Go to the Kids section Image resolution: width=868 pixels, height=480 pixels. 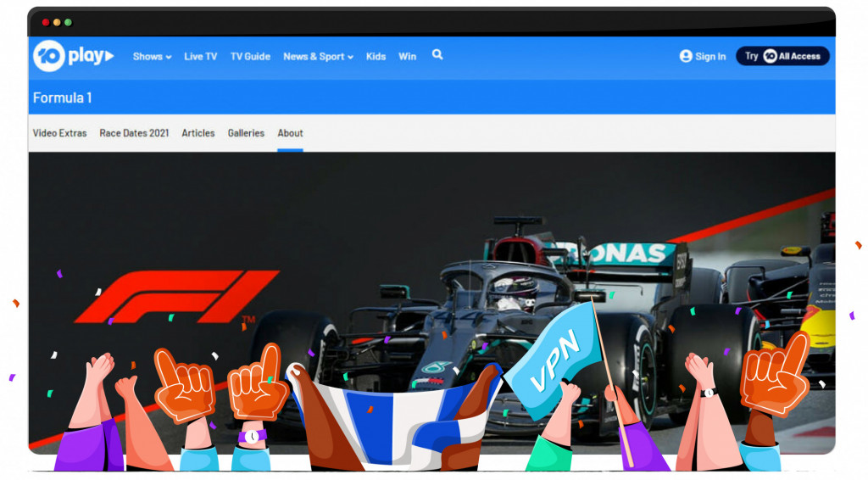[376, 57]
